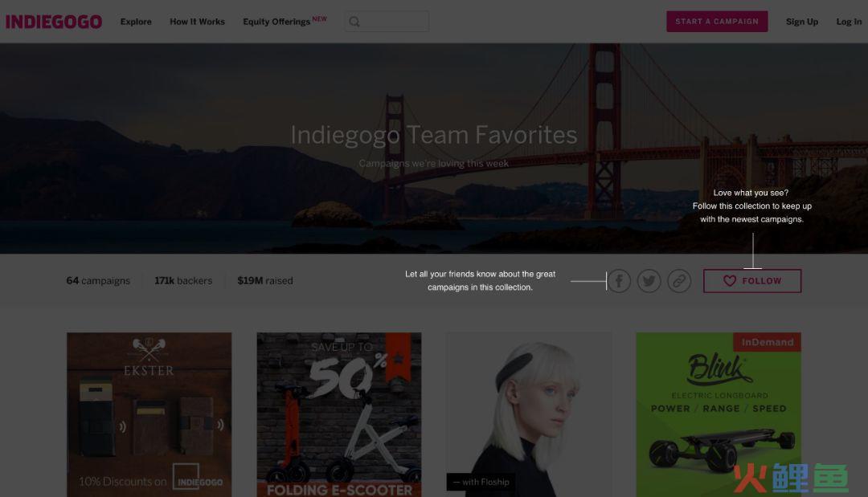Focus the search input field
This screenshot has width=868, height=497.
click(387, 22)
